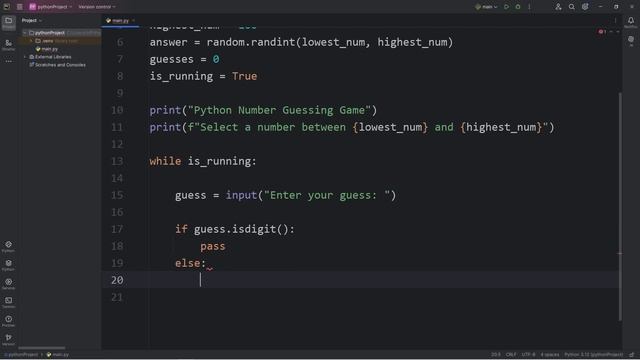640x360 pixels.
Task: Change the 4 spaces indent setting
Action: [x=550, y=355]
